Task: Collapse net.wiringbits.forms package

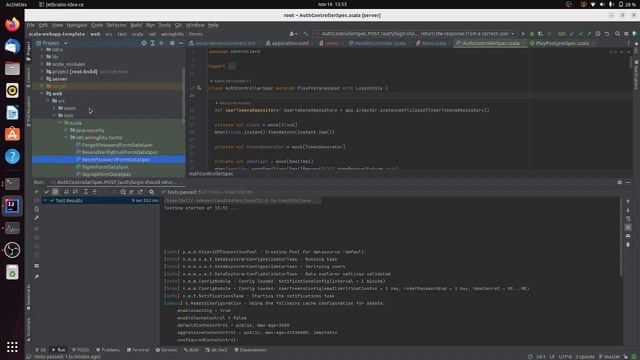Action: [x=66, y=138]
